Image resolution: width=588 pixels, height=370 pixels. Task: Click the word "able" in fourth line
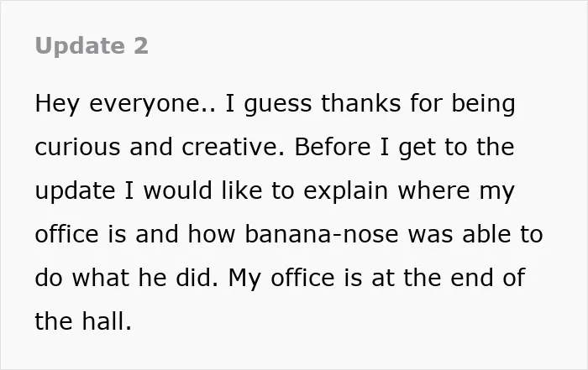coord(486,234)
